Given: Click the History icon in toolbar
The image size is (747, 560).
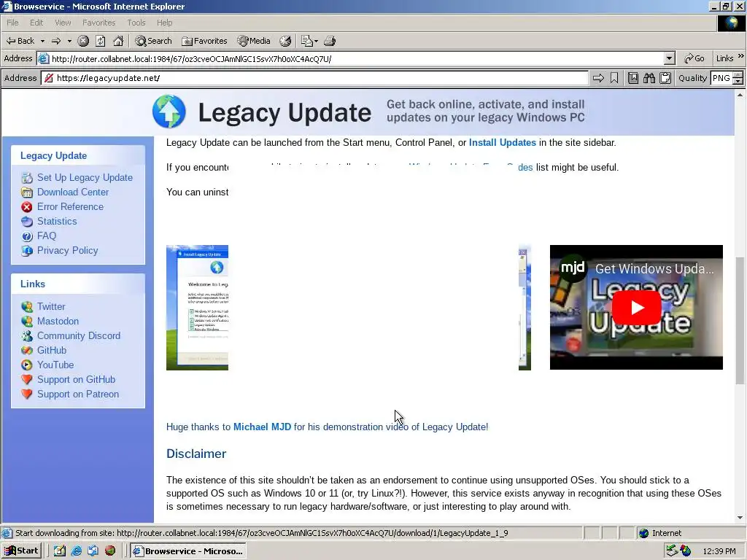Looking at the screenshot, I should [285, 41].
